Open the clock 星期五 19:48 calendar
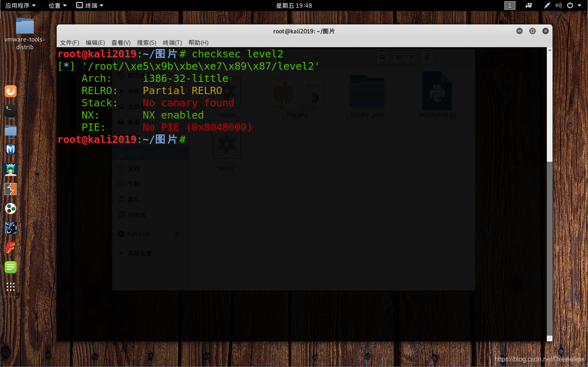The height and width of the screenshot is (367, 588). point(294,5)
